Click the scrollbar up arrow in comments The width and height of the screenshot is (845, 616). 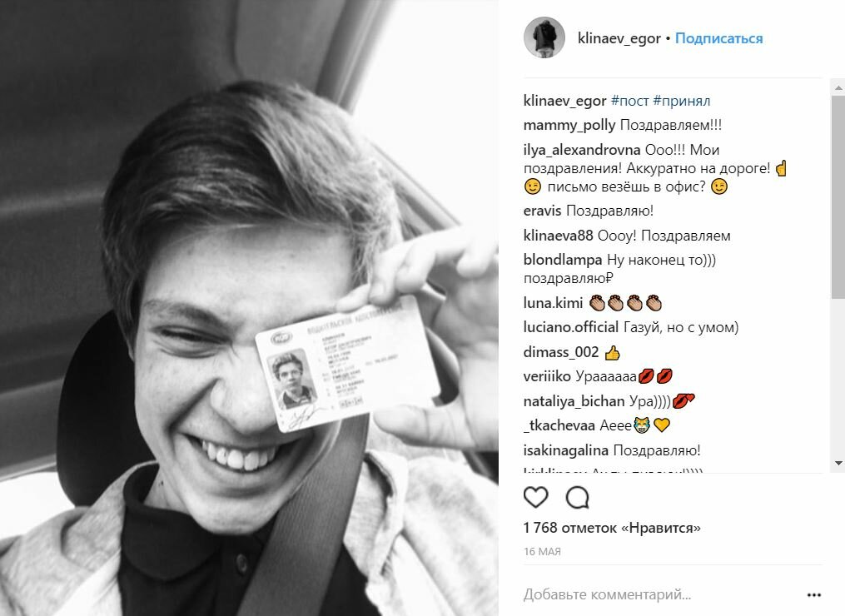[838, 87]
